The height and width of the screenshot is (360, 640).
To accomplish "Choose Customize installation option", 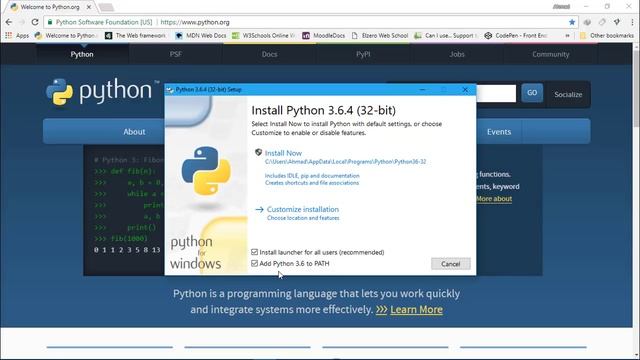I will [302, 209].
